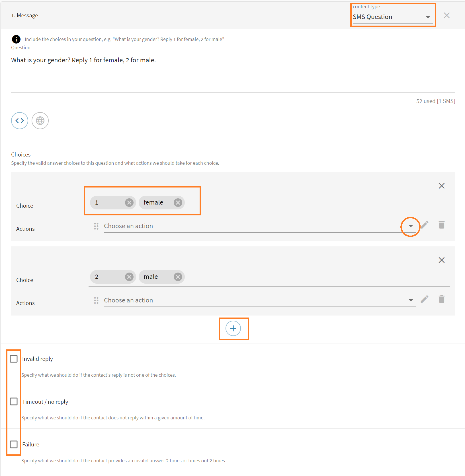Viewport: 465px width, 476px height.
Task: Open the globe translations icon
Action: click(40, 121)
